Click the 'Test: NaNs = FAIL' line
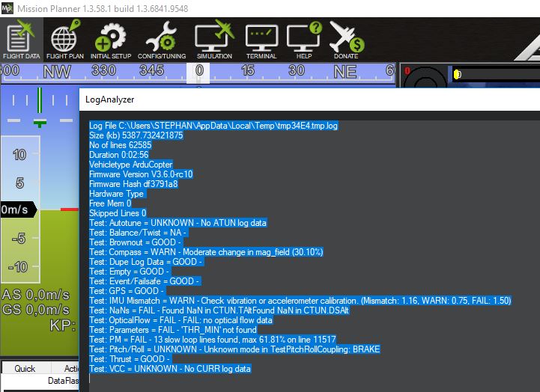540x392 pixels. click(219, 310)
